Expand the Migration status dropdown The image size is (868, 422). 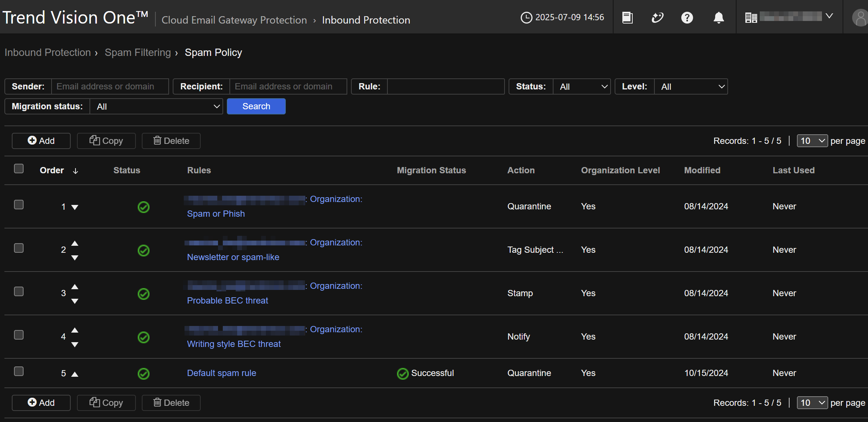click(157, 106)
